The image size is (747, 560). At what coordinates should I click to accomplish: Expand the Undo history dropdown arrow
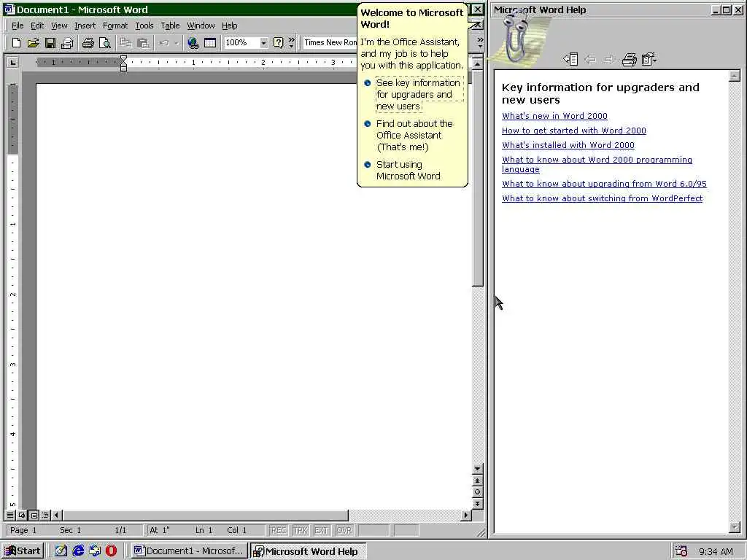click(x=177, y=43)
